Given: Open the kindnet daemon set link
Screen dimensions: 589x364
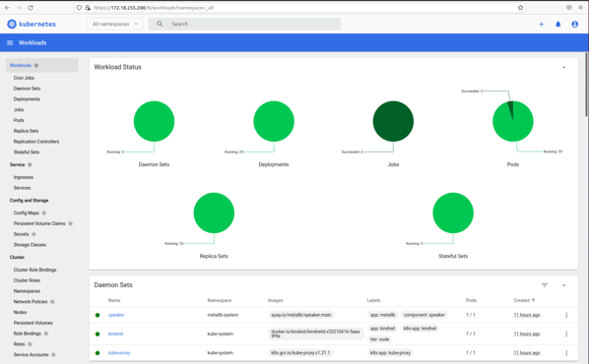Looking at the screenshot, I should (x=115, y=334).
